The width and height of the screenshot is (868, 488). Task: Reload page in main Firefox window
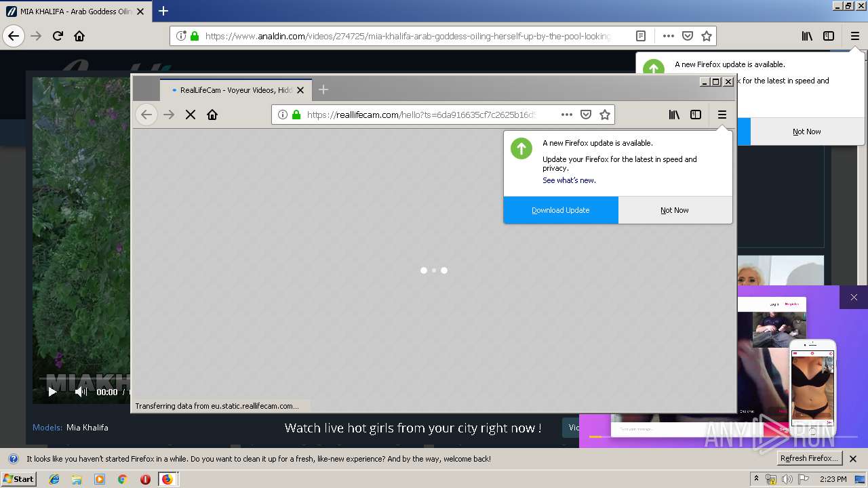point(58,36)
